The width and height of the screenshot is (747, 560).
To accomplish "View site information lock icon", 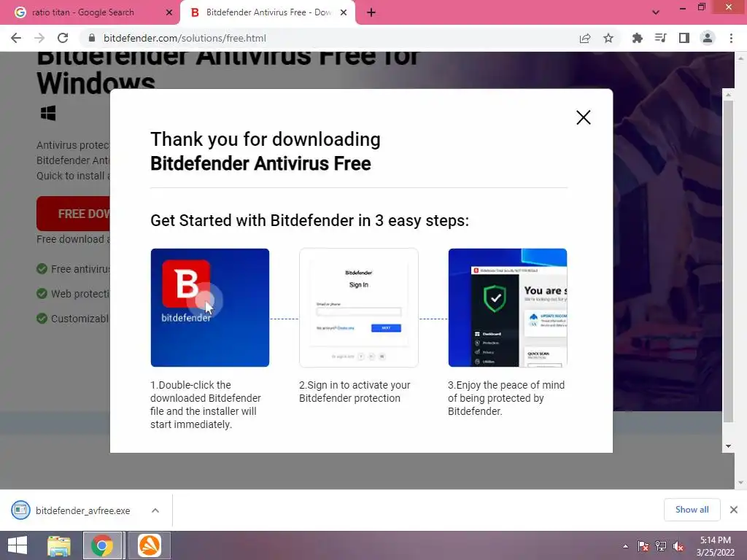I will pyautogui.click(x=92, y=38).
